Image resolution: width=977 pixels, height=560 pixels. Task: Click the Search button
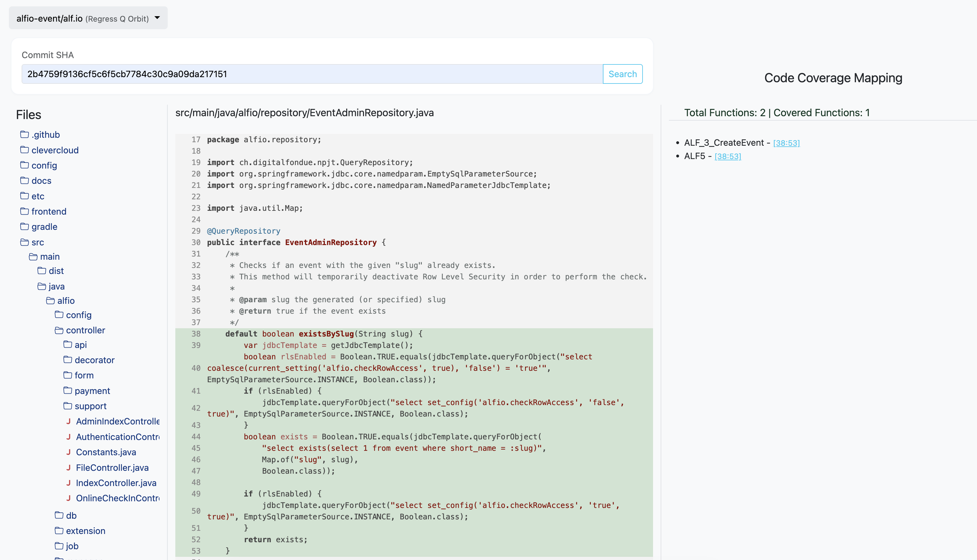pyautogui.click(x=623, y=74)
